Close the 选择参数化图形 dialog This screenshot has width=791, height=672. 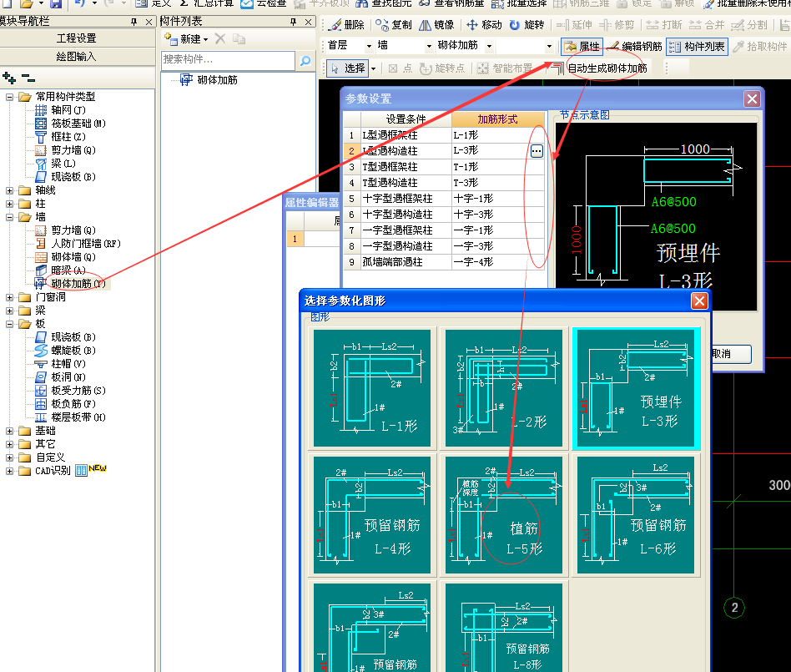(699, 301)
